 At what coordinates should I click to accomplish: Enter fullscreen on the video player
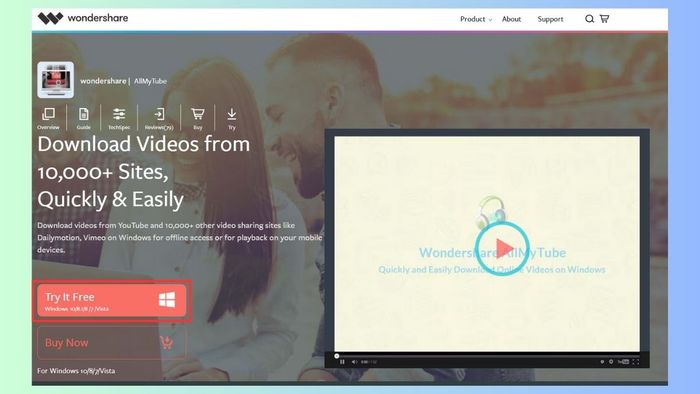[x=636, y=362]
